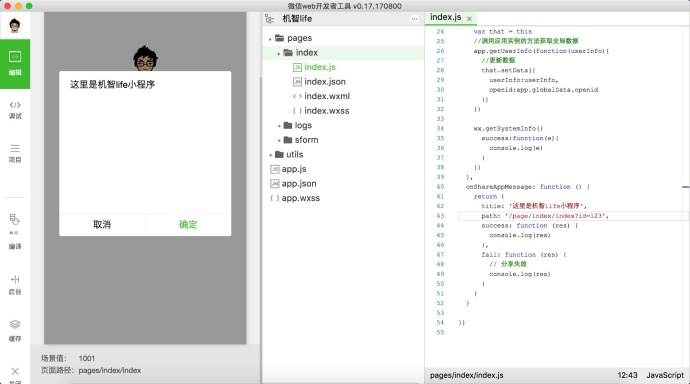Click the scrollbar marker at editor right edge

pyautogui.click(x=686, y=187)
